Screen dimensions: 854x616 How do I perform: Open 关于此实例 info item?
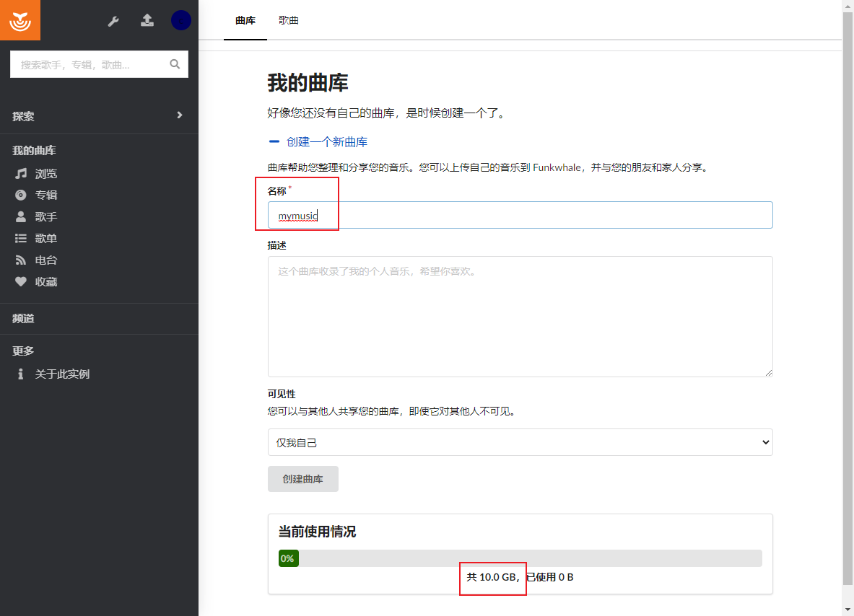pos(52,374)
